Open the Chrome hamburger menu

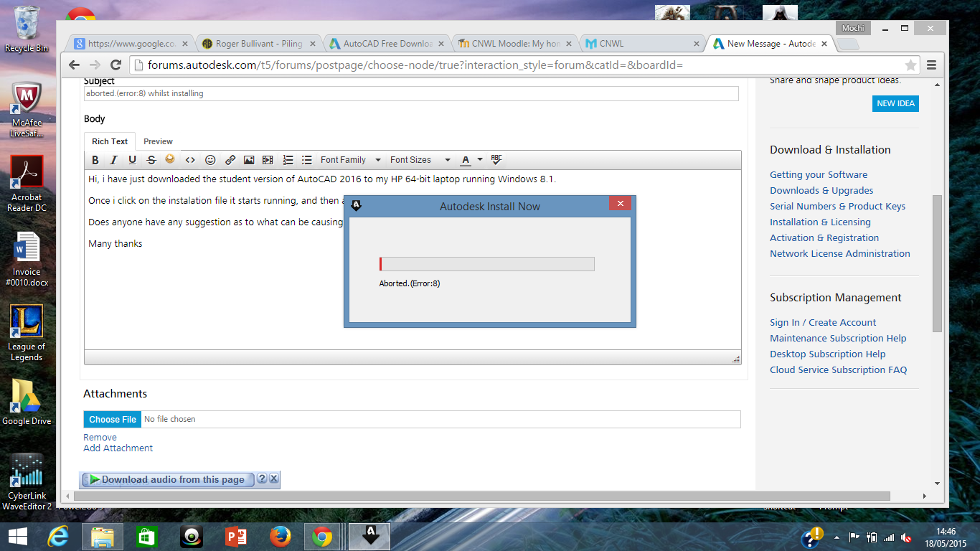point(932,65)
